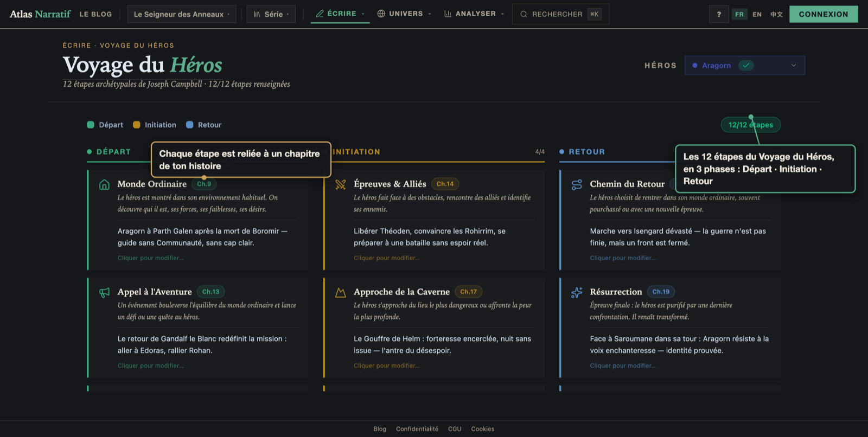Click the globe icon beside Univers
This screenshot has height=437, width=868.
(381, 14)
